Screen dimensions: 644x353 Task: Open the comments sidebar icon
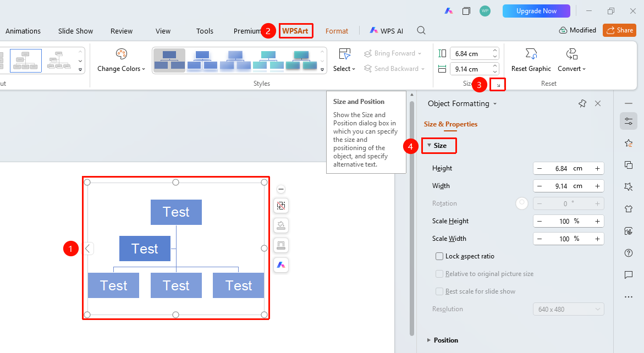(x=629, y=274)
